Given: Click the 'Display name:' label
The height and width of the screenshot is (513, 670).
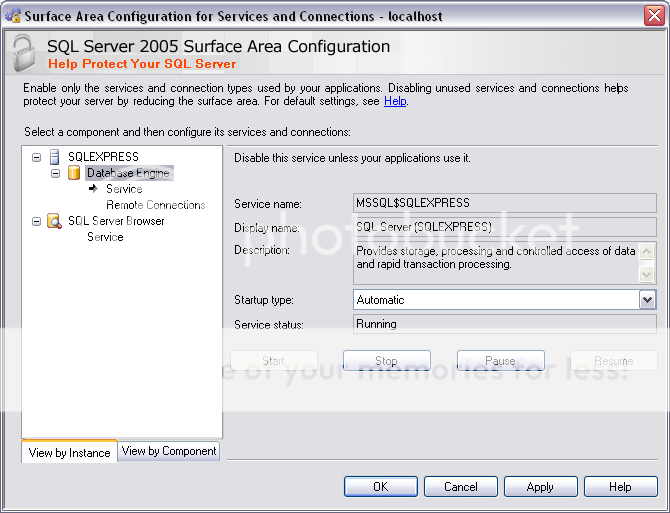Looking at the screenshot, I should [x=267, y=228].
